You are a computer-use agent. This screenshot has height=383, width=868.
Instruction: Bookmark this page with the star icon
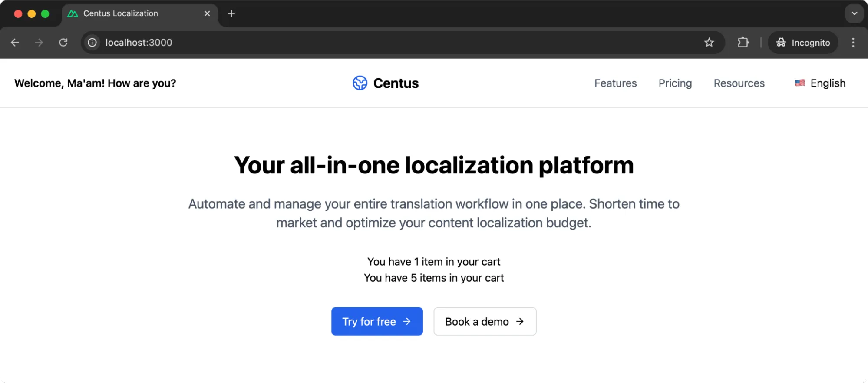[x=709, y=43]
